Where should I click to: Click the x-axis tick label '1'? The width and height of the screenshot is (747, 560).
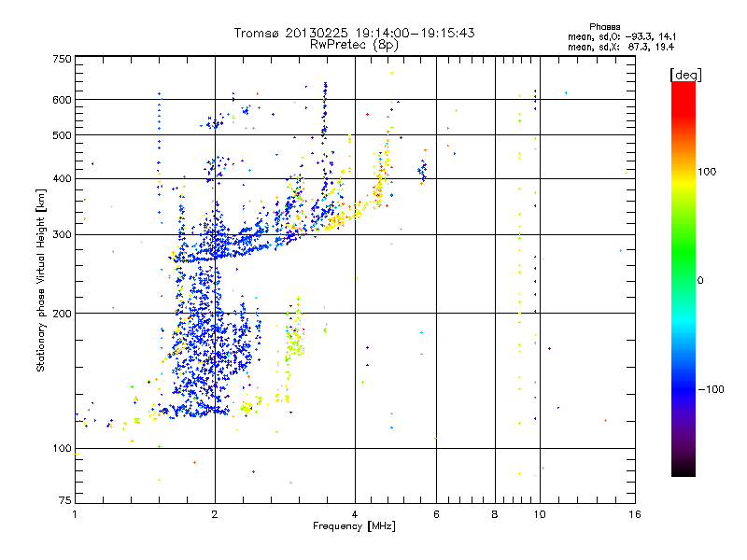76,514
